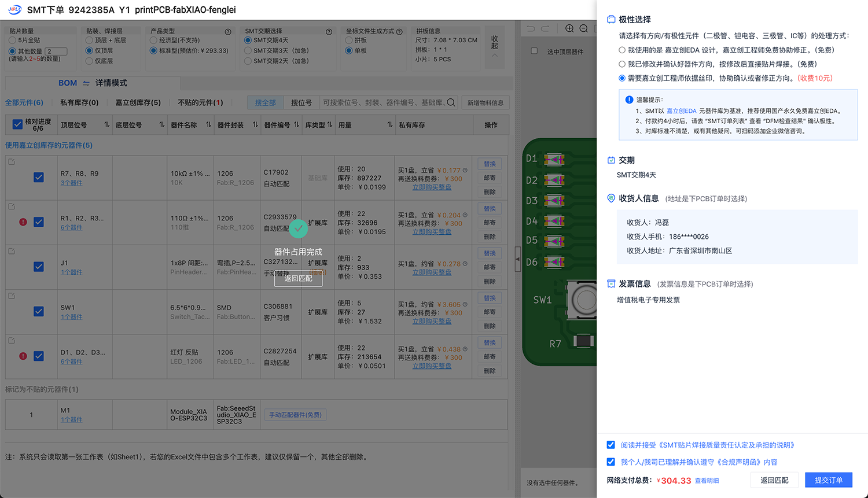
Task: Switch search mode to 搜位号
Action: tap(301, 102)
